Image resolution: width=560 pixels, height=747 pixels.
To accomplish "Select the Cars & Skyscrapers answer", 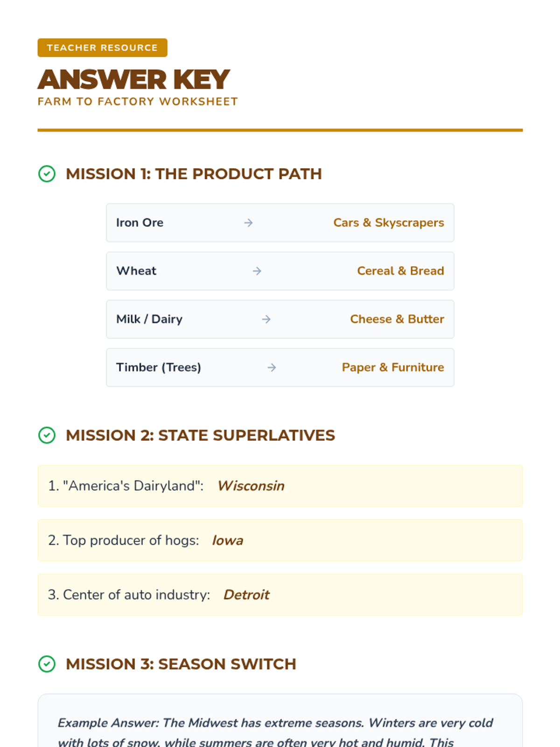I will (x=388, y=223).
